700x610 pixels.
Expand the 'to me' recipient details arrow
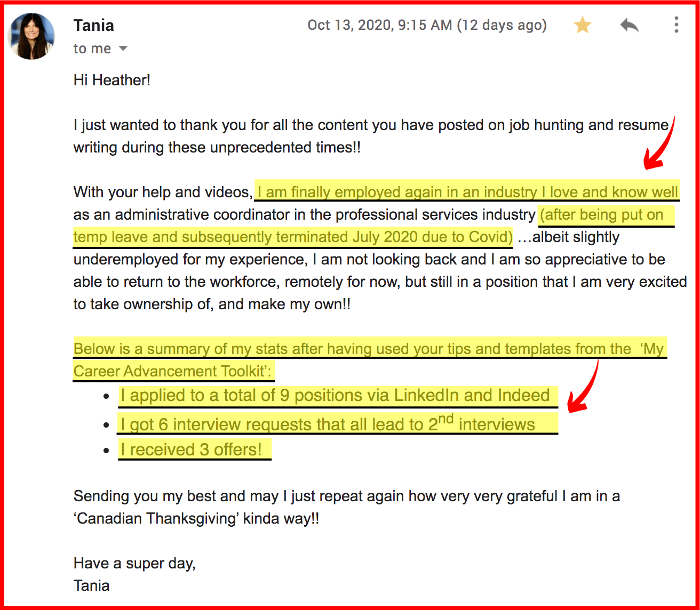[123, 49]
